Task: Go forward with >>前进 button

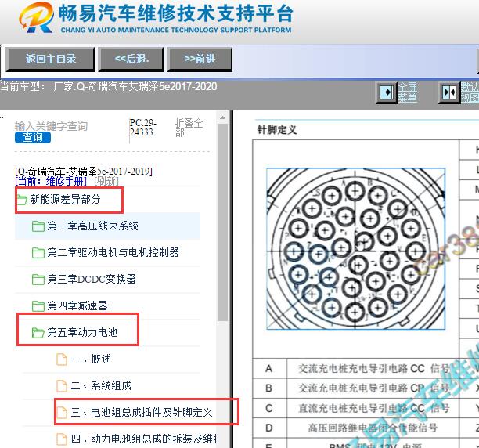Action: coord(200,59)
